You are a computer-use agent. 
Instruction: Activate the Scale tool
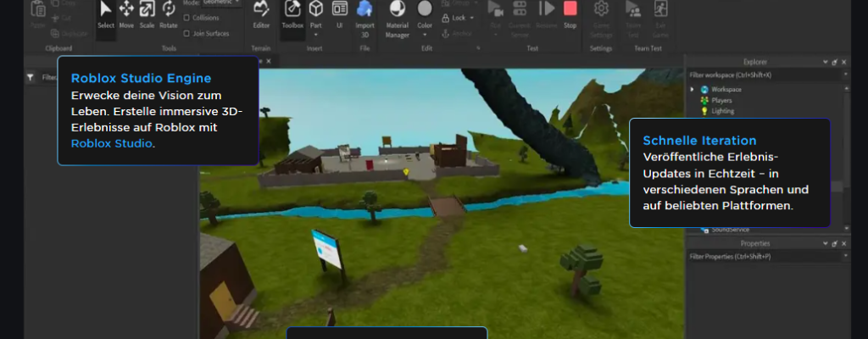(x=147, y=13)
